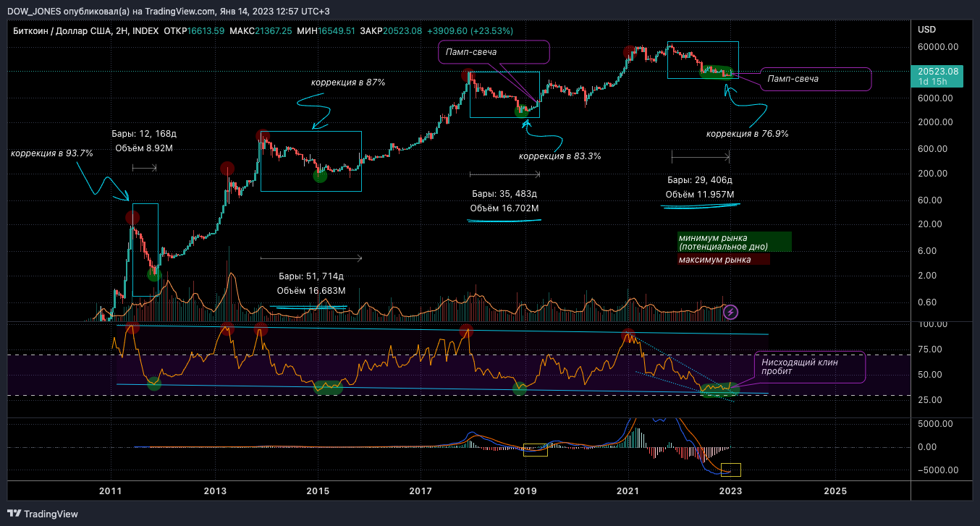This screenshot has height=526, width=980.
Task: Click the annotation коррекция в 83.3%
Action: 560,156
